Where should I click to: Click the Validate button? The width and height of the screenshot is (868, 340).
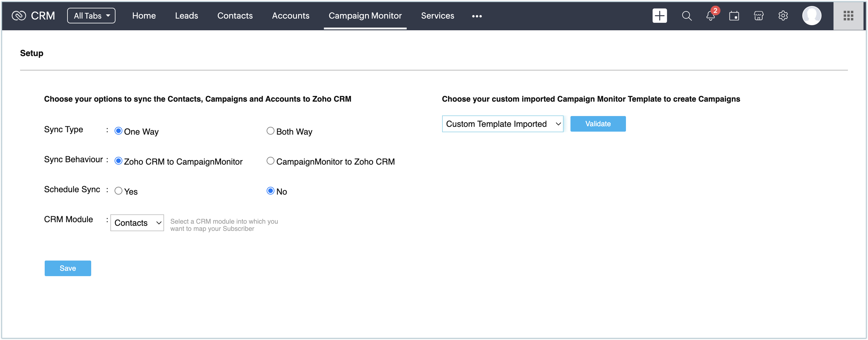pos(597,124)
